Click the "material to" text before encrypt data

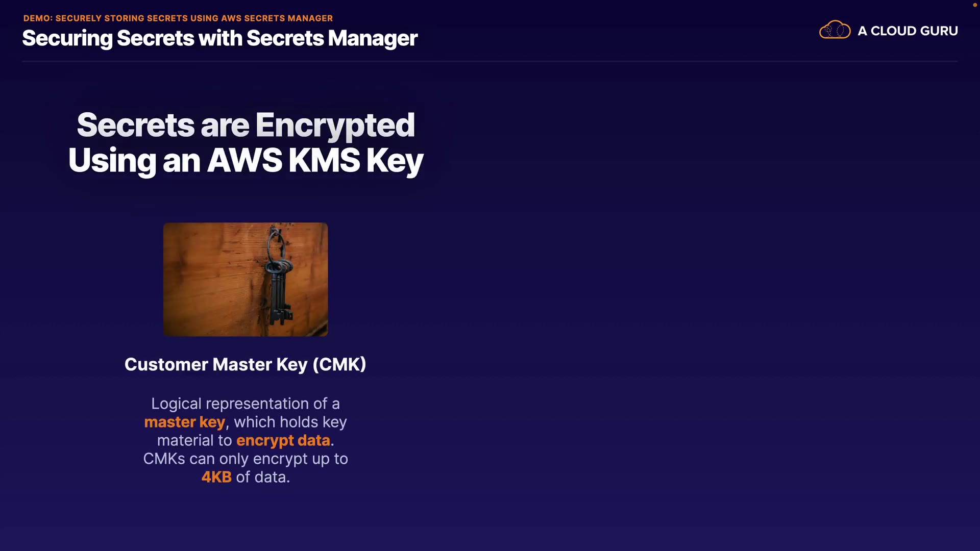coord(194,440)
